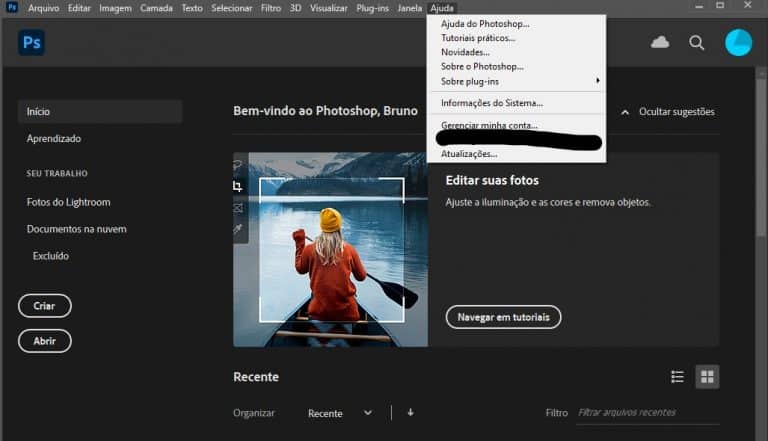Viewport: 768px width, 441px height.
Task: Click Navegar em tutoriais button
Action: click(x=504, y=317)
